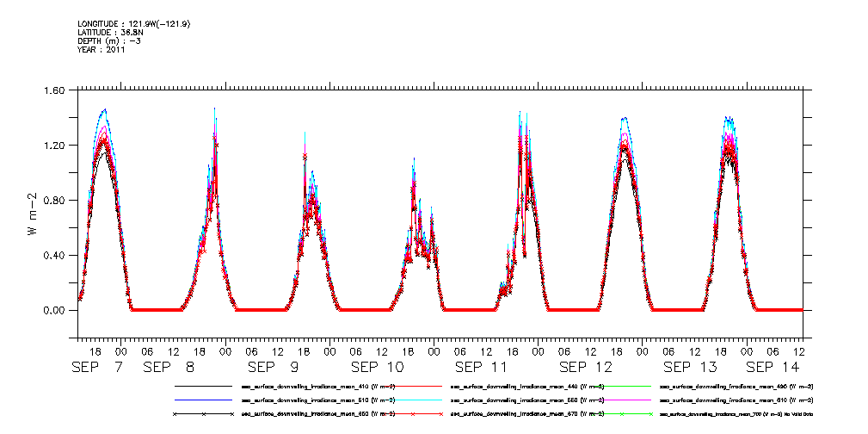Viewport: 868px width, 434px height.
Task: Click the black x-marked swatch for mean_650
Action: click(203, 414)
